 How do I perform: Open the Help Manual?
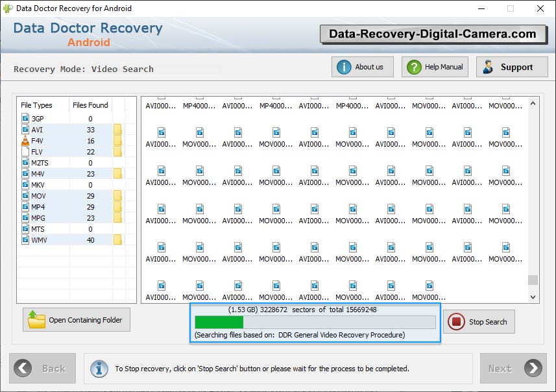(x=435, y=67)
